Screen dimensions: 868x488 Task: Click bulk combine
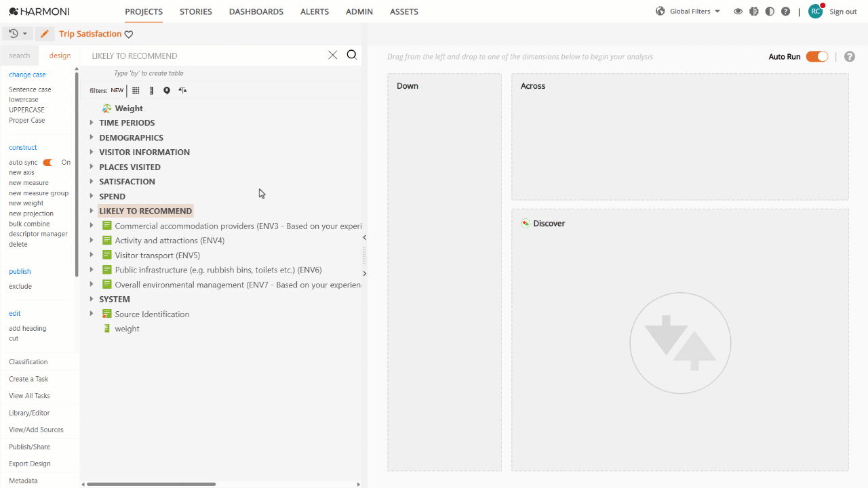coord(29,224)
